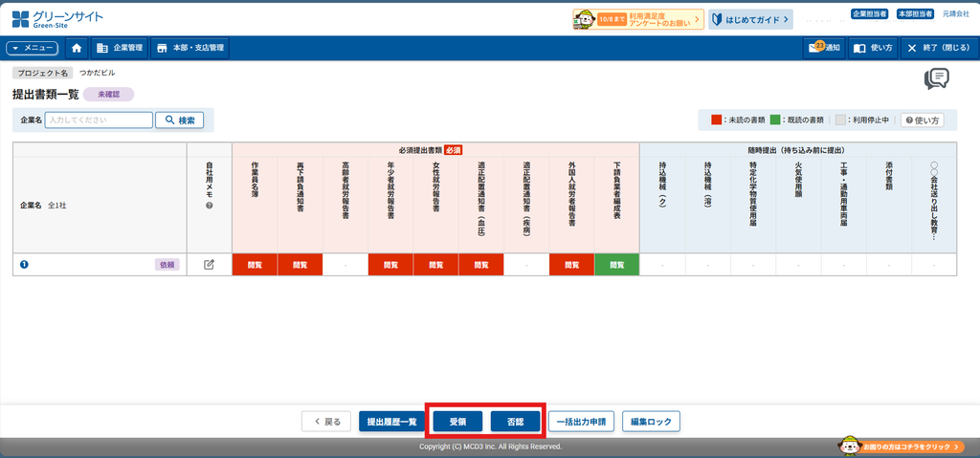This screenshot has height=458, width=980.
Task: Open 本部・支店管理 in the navigation bar
Action: click(190, 48)
